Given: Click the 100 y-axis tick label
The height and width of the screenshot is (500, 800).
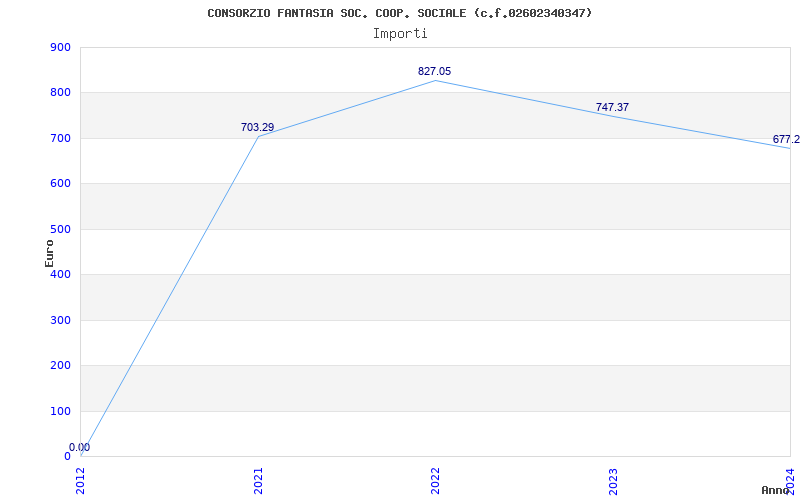Looking at the screenshot, I should [x=60, y=411].
